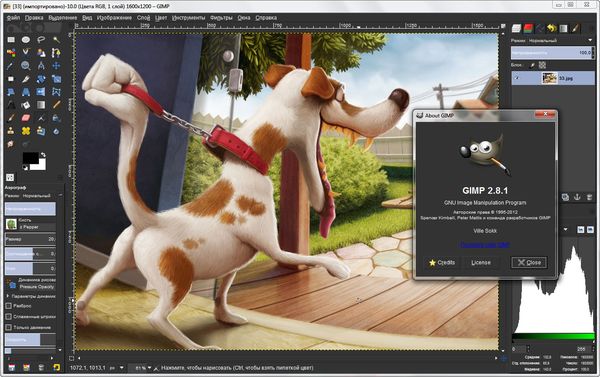The image size is (600, 377).
Task: Select the Cage Transform tool
Action: click(56, 92)
